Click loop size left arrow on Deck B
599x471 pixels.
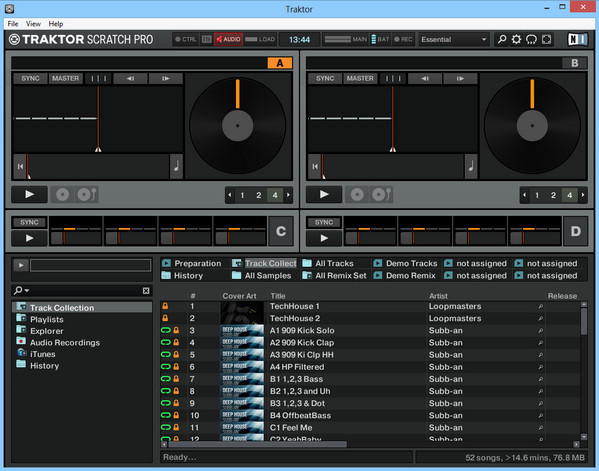[525, 195]
